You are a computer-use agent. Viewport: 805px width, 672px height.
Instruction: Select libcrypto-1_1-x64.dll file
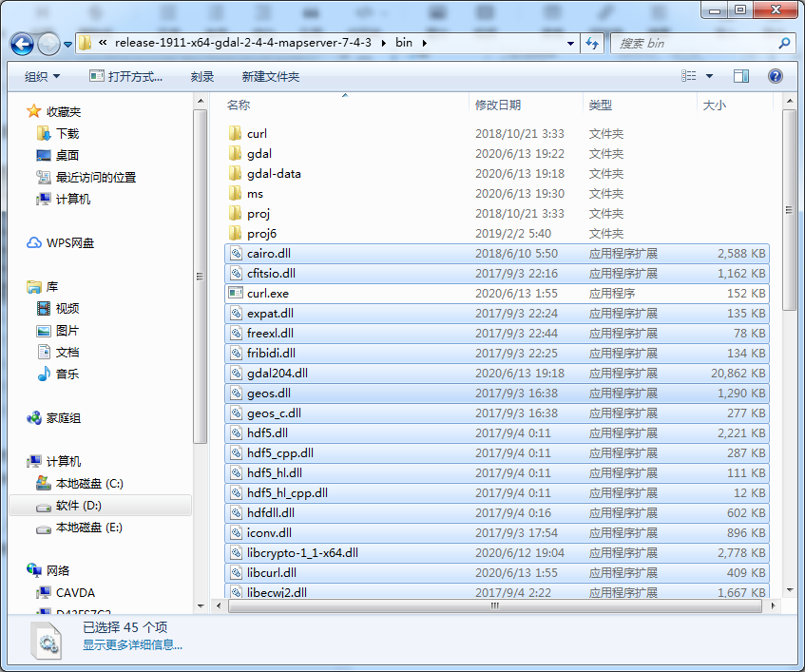pos(497,552)
